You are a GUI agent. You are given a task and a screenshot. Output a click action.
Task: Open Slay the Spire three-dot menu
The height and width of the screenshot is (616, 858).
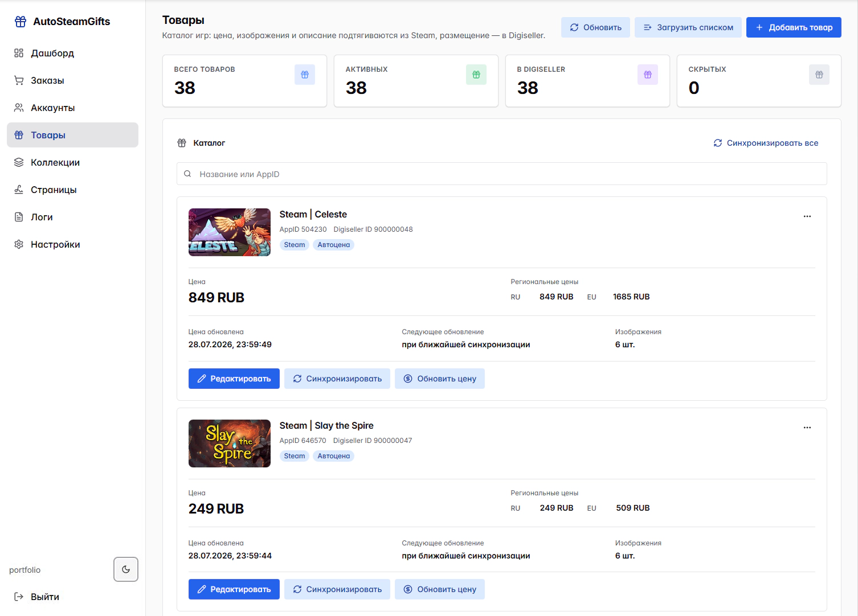807,428
